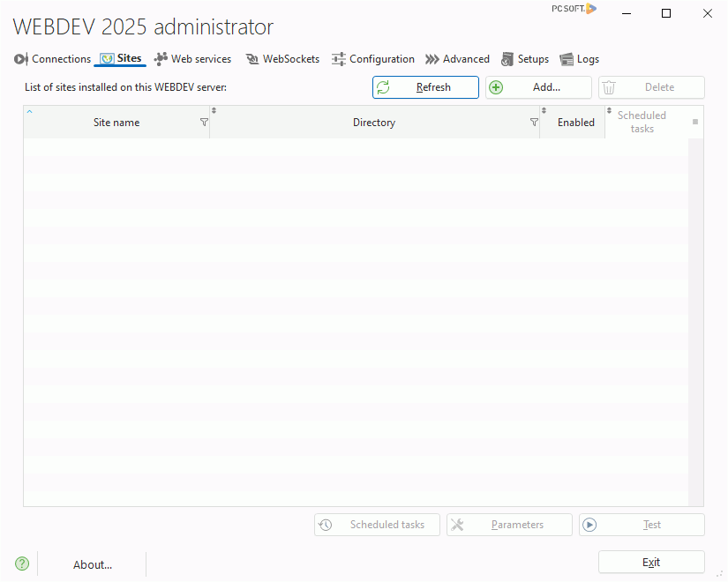Screen dimensions: 728x582
Task: Toggle sort caret on Site name column
Action: click(x=29, y=111)
